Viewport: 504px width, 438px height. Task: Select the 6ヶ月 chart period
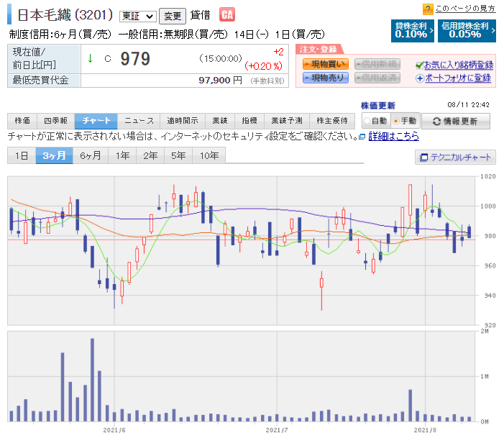point(91,155)
